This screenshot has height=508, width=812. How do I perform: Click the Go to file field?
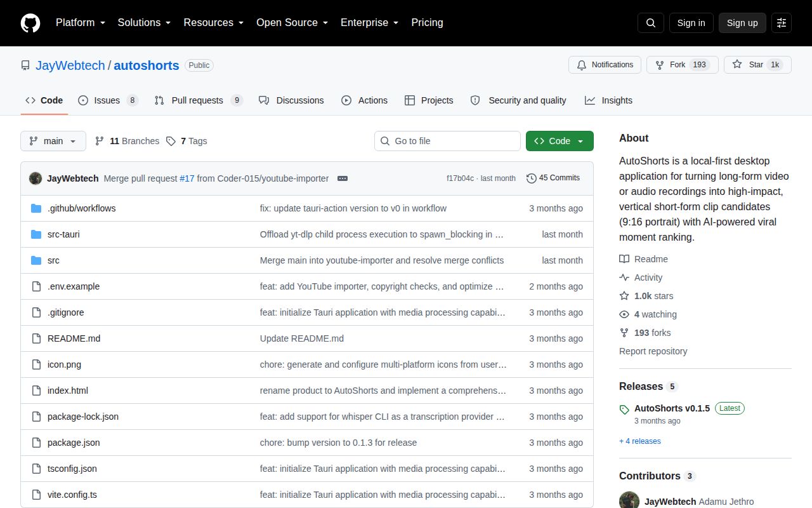click(447, 141)
